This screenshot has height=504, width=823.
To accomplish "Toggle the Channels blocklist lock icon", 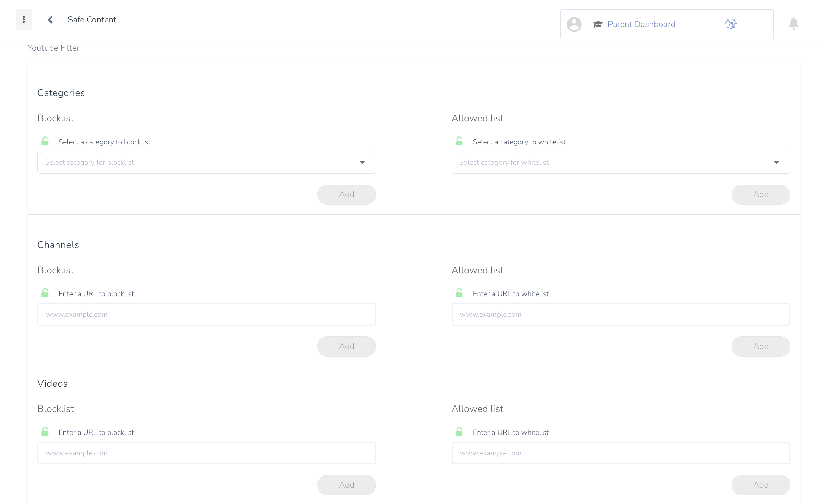I will [x=45, y=293].
